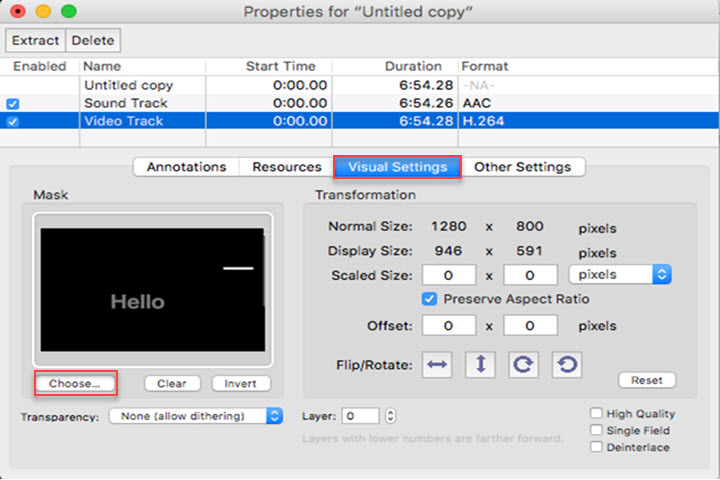Select the Untitled copy row
The image size is (720, 480).
(x=128, y=86)
